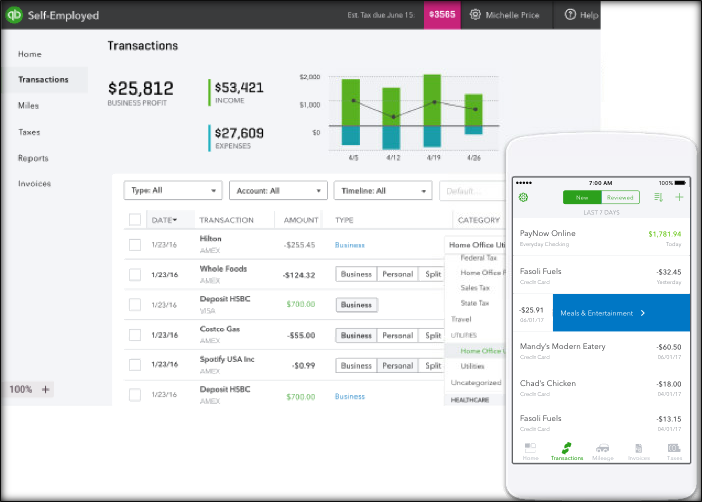This screenshot has height=502, width=702.
Task: Switch phone view to New toggle
Action: click(x=582, y=197)
